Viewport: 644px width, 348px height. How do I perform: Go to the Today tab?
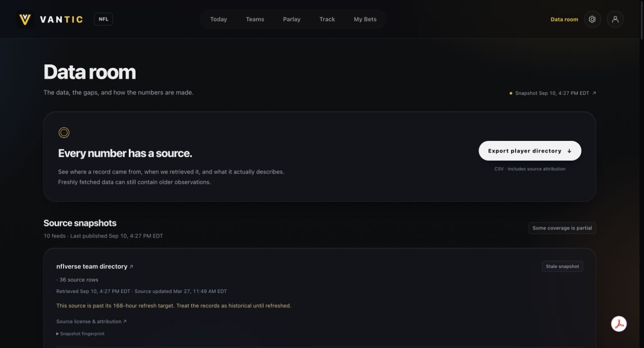pos(218,19)
